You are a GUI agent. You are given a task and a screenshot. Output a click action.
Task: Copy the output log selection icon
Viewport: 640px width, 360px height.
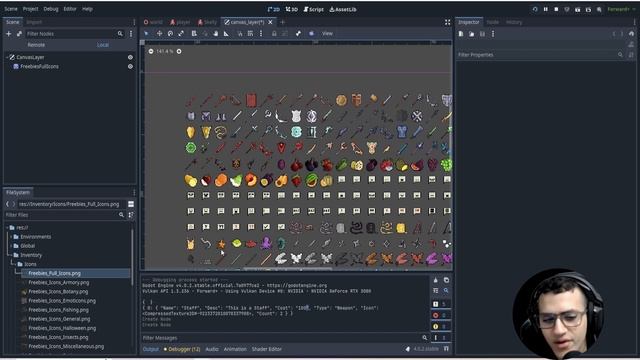click(446, 280)
